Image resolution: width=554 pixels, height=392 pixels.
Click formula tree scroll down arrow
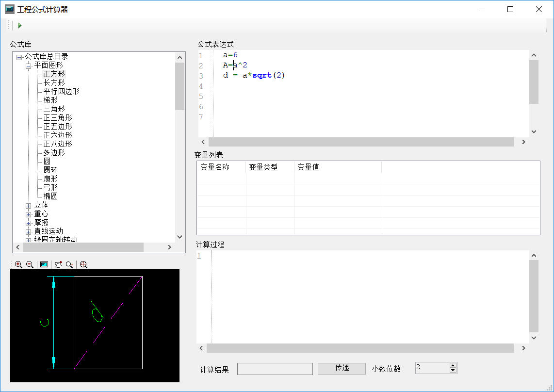coord(179,237)
